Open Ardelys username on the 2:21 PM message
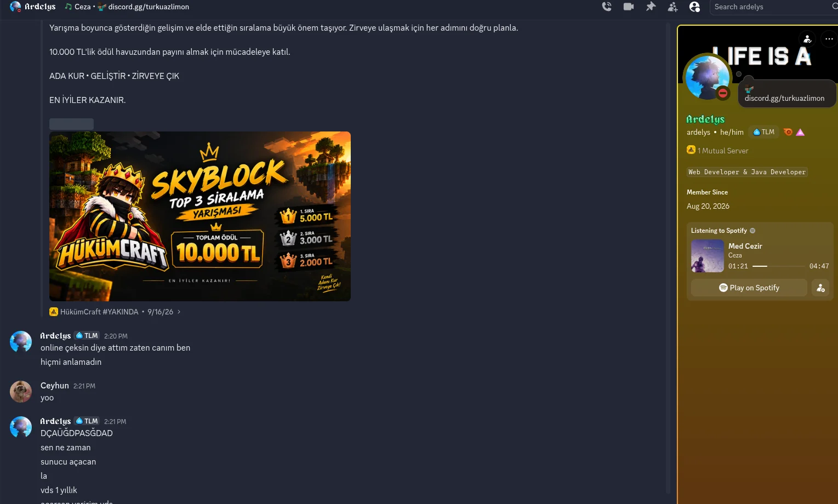 55,421
